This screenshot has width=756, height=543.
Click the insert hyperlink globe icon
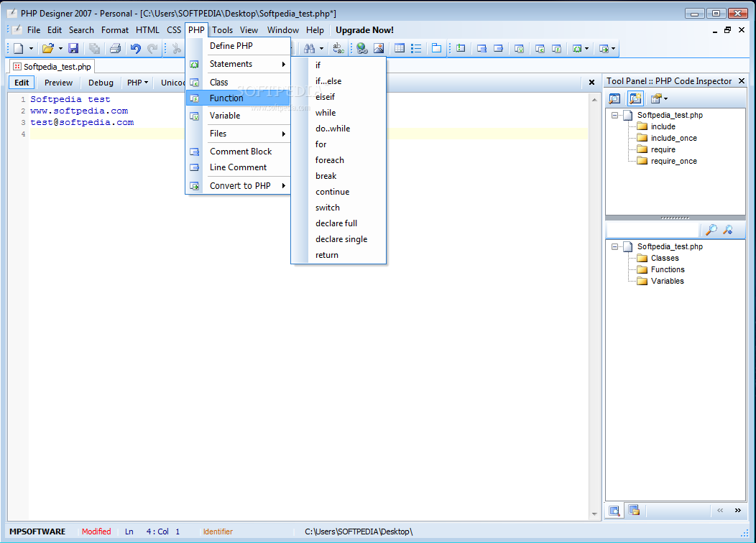(x=361, y=48)
